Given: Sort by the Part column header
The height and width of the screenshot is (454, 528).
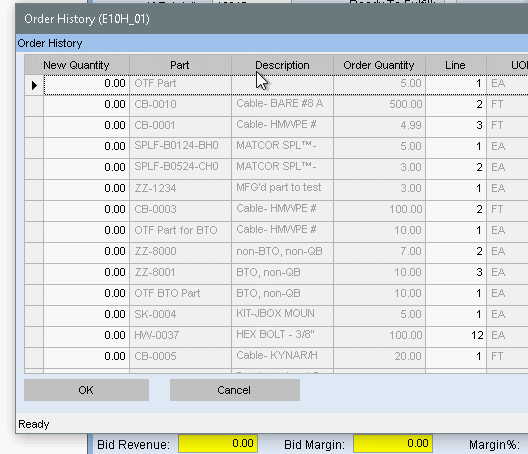Looking at the screenshot, I should point(180,65).
